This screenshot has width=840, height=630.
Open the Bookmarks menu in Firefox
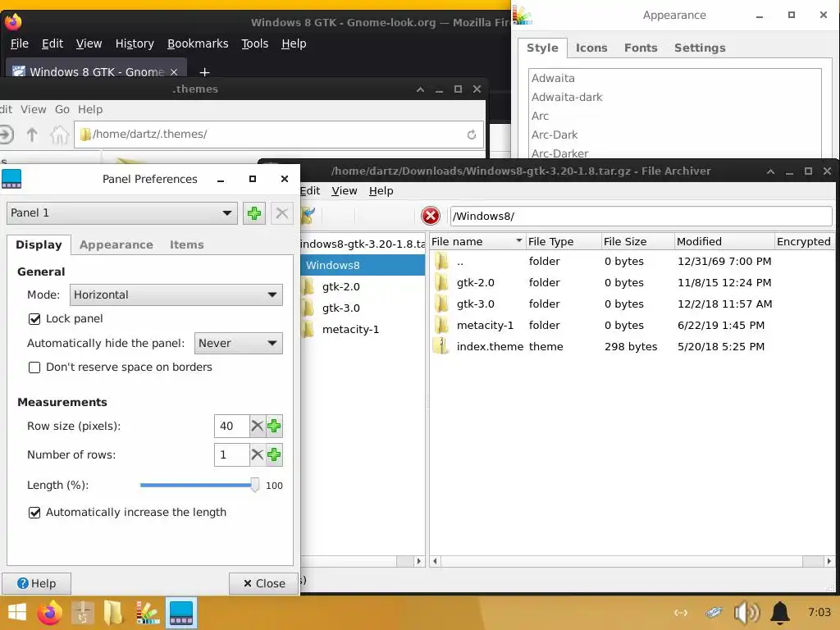pyautogui.click(x=198, y=44)
